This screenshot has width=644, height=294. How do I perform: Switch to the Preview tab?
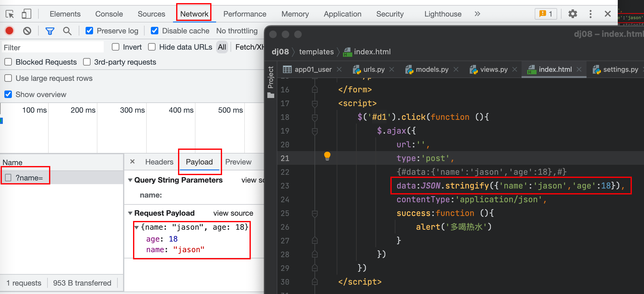(x=238, y=162)
